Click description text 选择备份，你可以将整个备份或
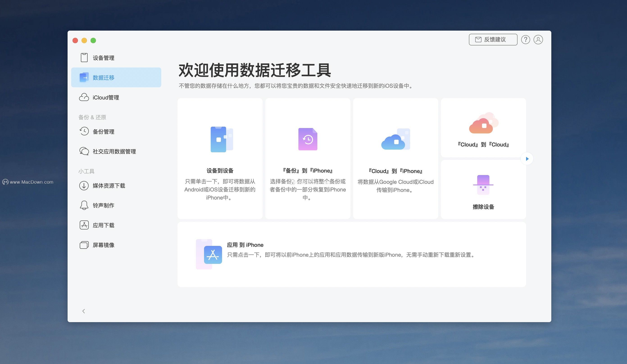 pos(308,181)
